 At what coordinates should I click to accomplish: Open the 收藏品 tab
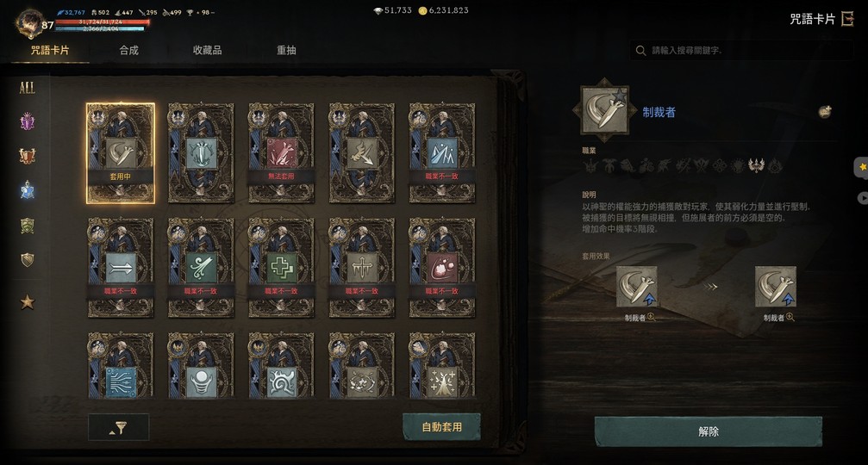(x=208, y=50)
